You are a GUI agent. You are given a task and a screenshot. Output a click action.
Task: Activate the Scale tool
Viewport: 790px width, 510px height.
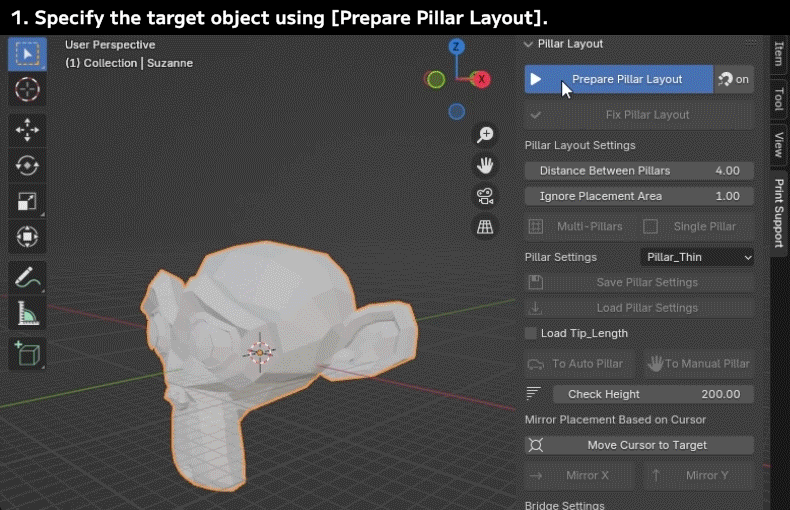coord(27,201)
